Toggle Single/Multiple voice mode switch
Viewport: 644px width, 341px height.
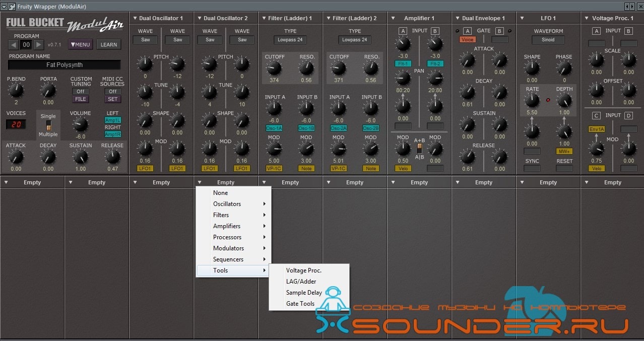49,125
